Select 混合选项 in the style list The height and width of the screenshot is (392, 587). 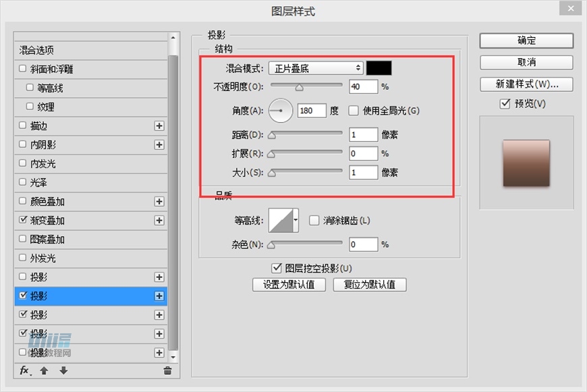(90, 50)
